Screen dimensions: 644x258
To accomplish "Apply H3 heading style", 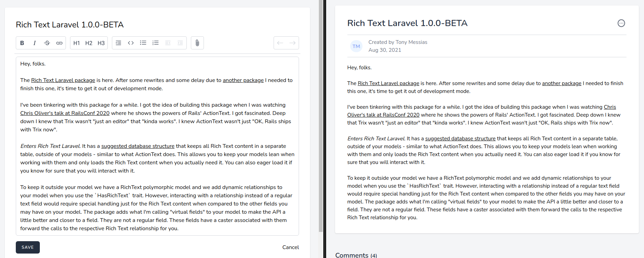I will [x=101, y=43].
